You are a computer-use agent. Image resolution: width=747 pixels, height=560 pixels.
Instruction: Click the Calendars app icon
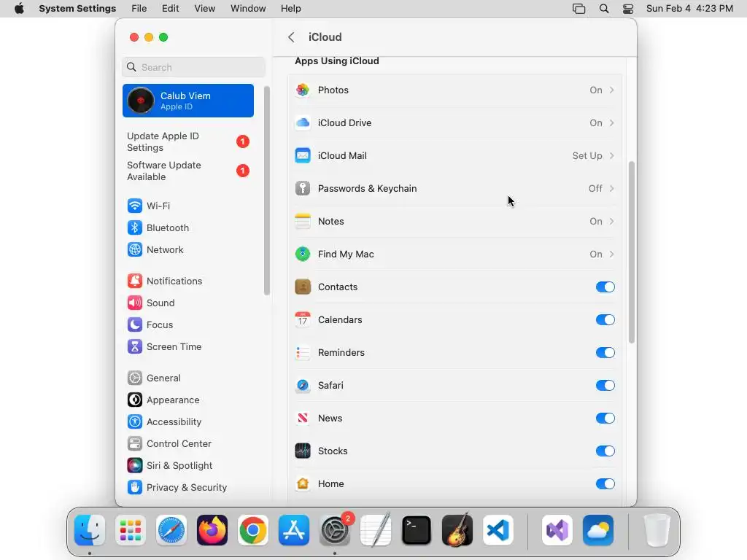click(x=303, y=320)
